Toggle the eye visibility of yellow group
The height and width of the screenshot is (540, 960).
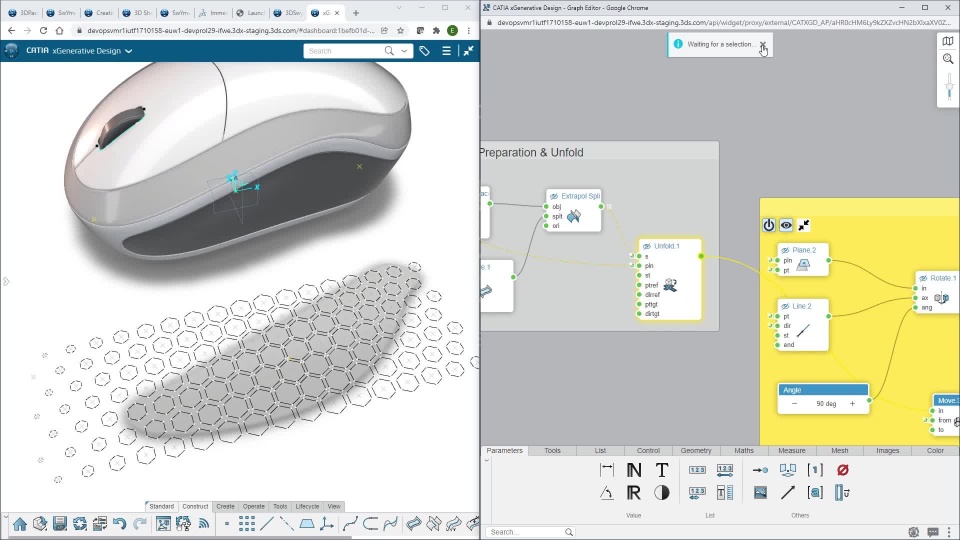tap(786, 225)
